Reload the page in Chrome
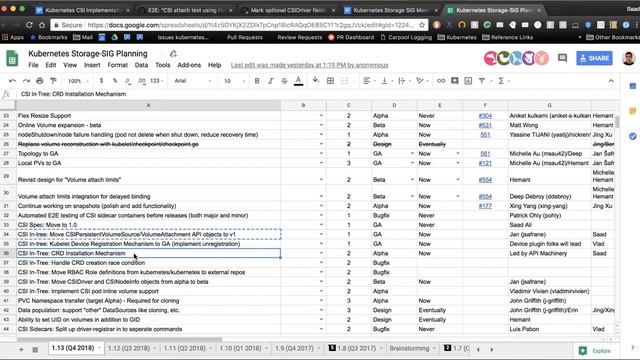Image resolution: width=640 pixels, height=360 pixels. [29, 25]
